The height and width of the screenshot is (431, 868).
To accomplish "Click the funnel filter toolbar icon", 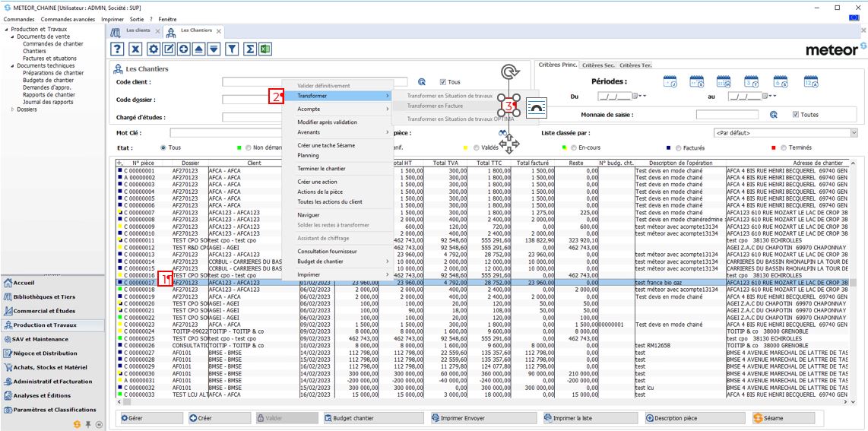I will (x=232, y=49).
